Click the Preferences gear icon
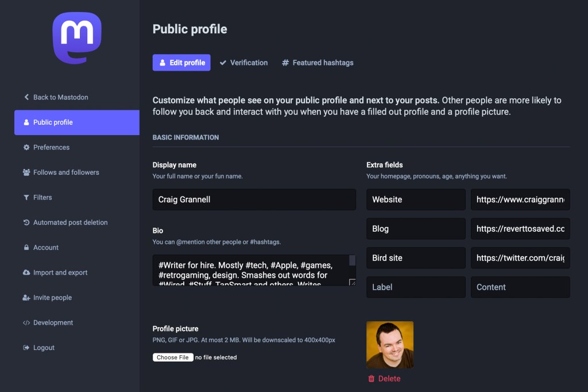The image size is (588, 392). click(26, 147)
